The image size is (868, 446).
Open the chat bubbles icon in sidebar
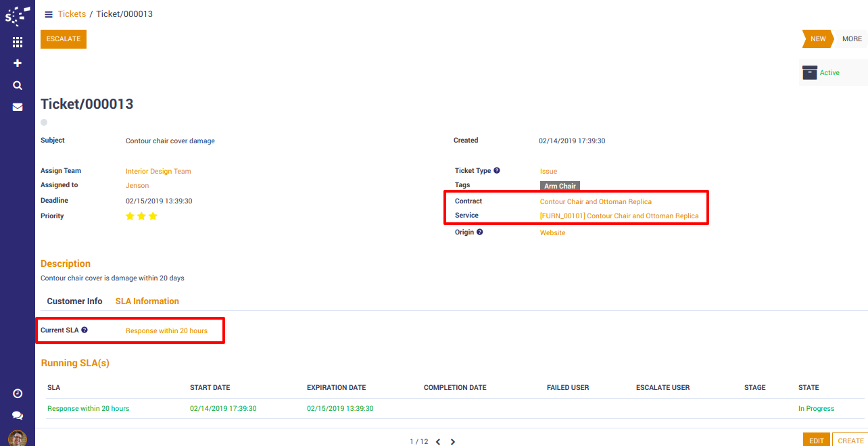(18, 416)
